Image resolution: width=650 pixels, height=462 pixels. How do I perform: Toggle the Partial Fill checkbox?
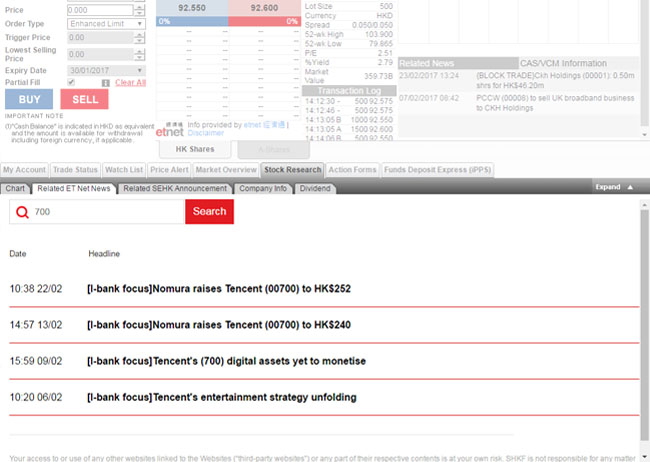pyautogui.click(x=71, y=82)
